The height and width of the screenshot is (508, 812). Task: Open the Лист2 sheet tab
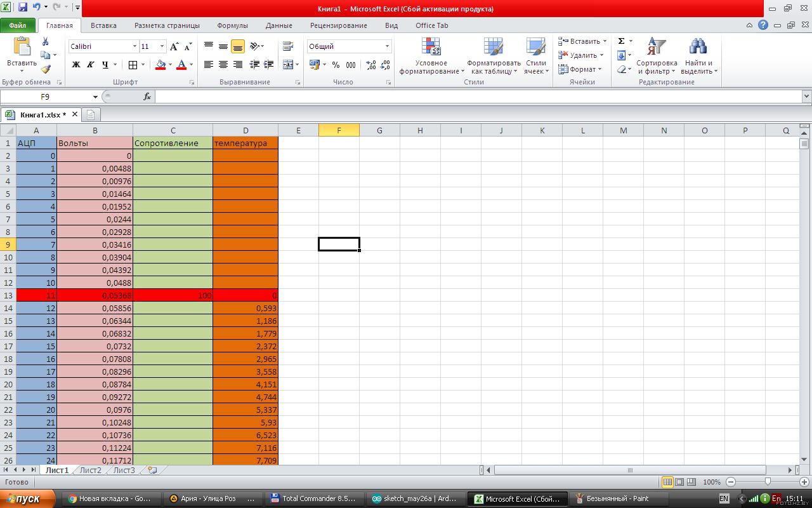[x=90, y=471]
